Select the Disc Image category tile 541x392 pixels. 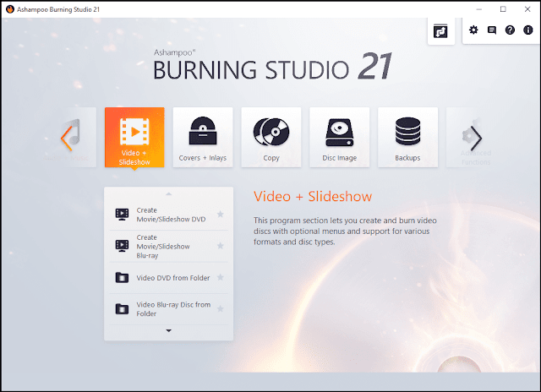pos(340,137)
